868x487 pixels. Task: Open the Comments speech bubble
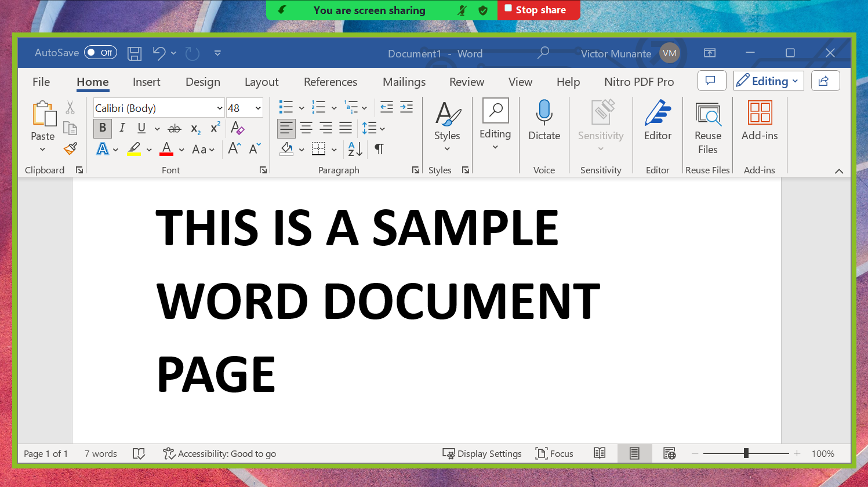tap(711, 81)
